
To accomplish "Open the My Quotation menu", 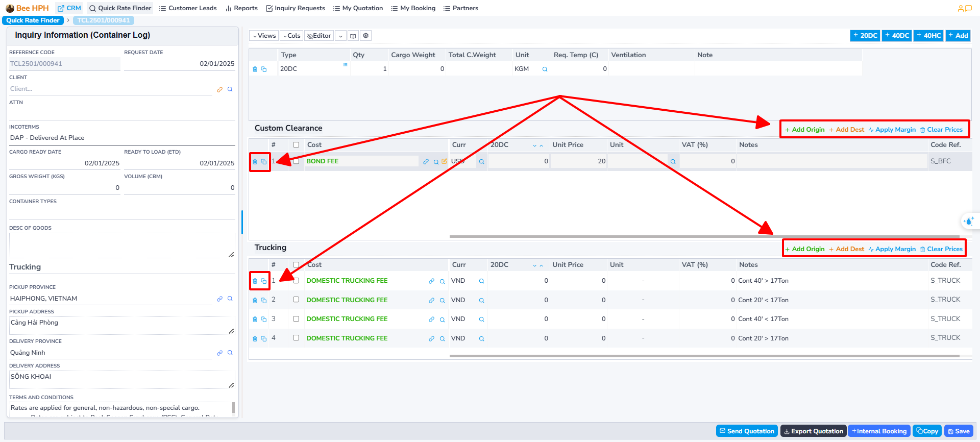I will [x=358, y=8].
